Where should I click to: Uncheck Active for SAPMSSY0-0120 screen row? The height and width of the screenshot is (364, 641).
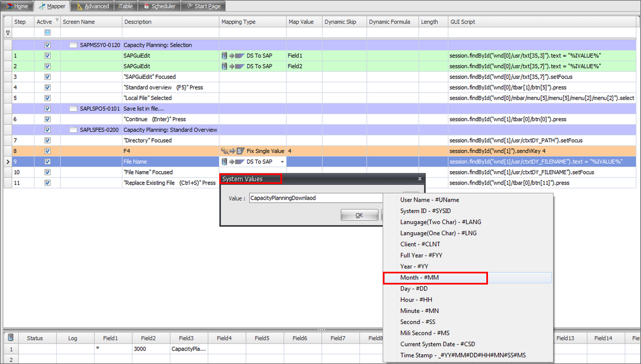click(47, 45)
